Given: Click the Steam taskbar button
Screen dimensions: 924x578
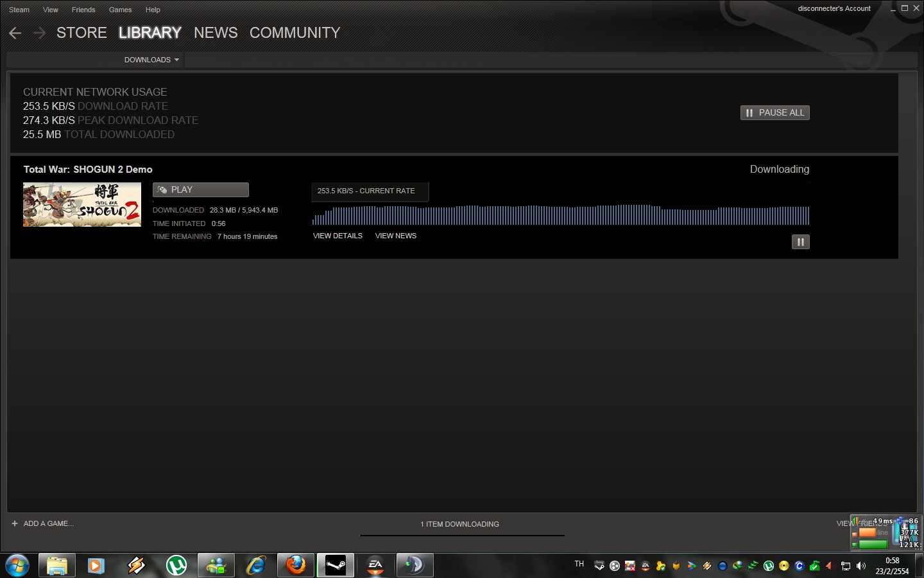Looking at the screenshot, I should coord(336,566).
